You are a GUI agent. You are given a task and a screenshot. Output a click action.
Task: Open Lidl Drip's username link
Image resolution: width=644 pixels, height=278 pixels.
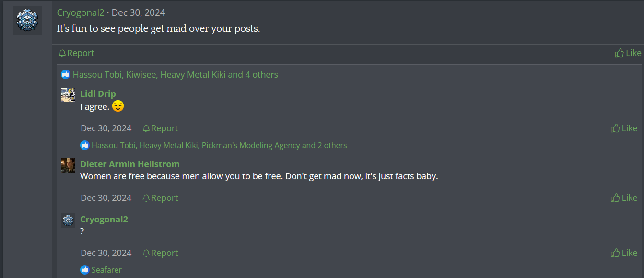coord(98,93)
